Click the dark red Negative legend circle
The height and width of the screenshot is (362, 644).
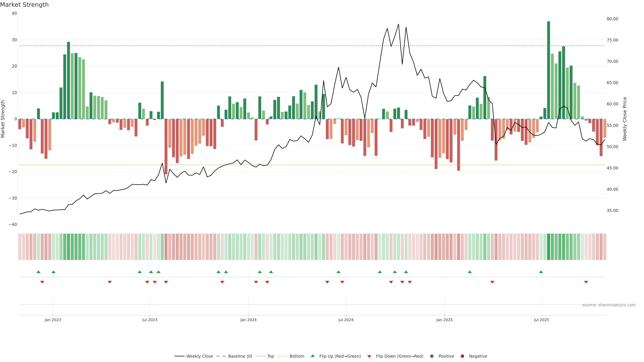pos(462,356)
